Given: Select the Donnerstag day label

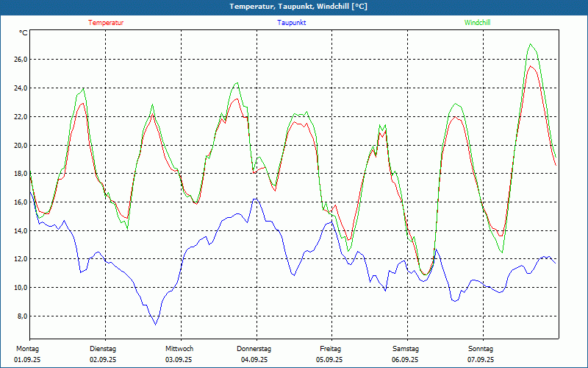Looking at the screenshot, I should coord(254,349).
